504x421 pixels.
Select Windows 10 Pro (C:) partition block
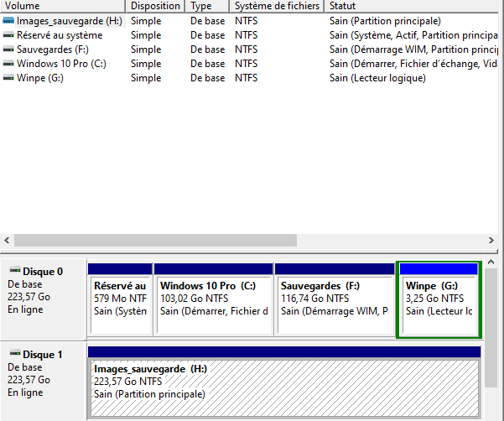click(x=214, y=299)
